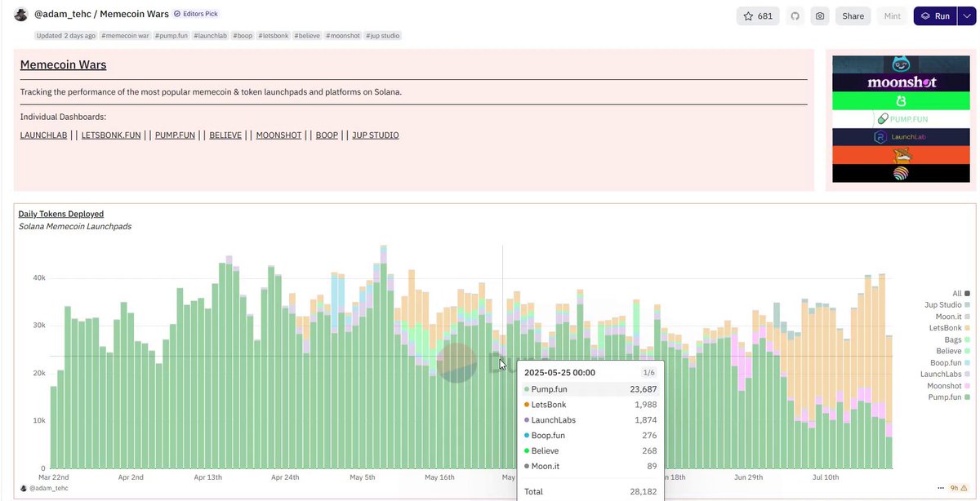Click the Editors Pick badge

pyautogui.click(x=195, y=14)
